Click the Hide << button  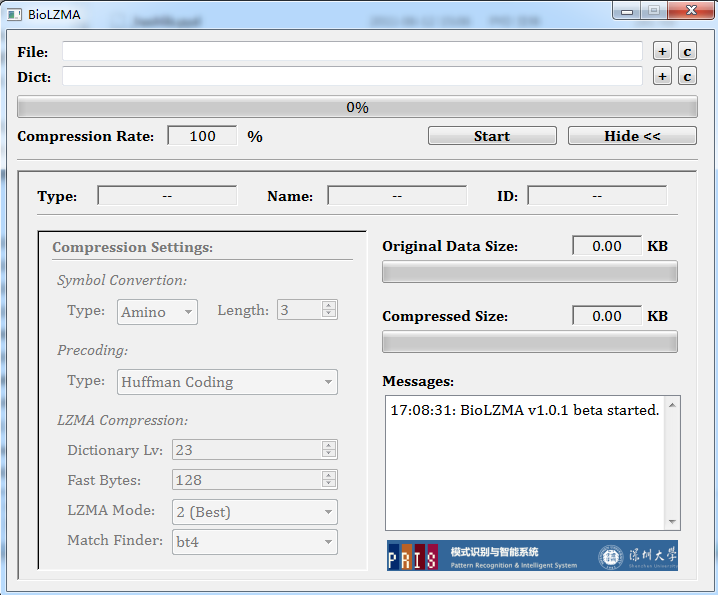pyautogui.click(x=632, y=136)
